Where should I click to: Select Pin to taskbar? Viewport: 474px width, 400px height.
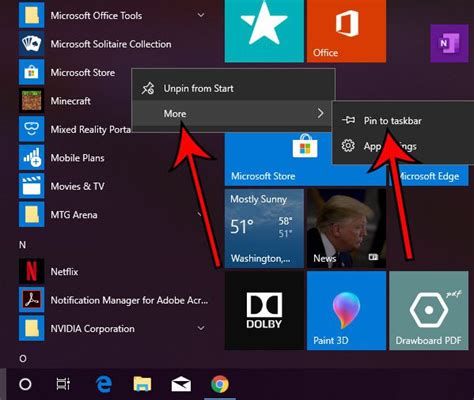[403, 120]
